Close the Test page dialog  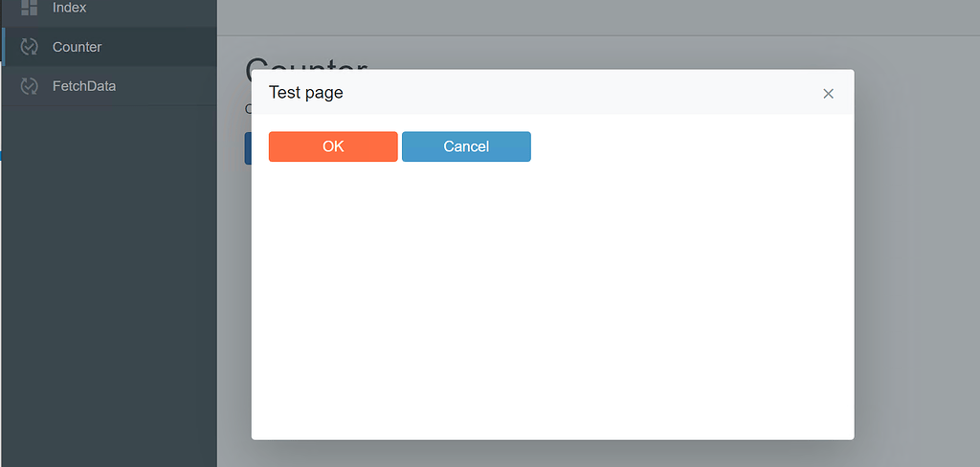pyautogui.click(x=828, y=94)
